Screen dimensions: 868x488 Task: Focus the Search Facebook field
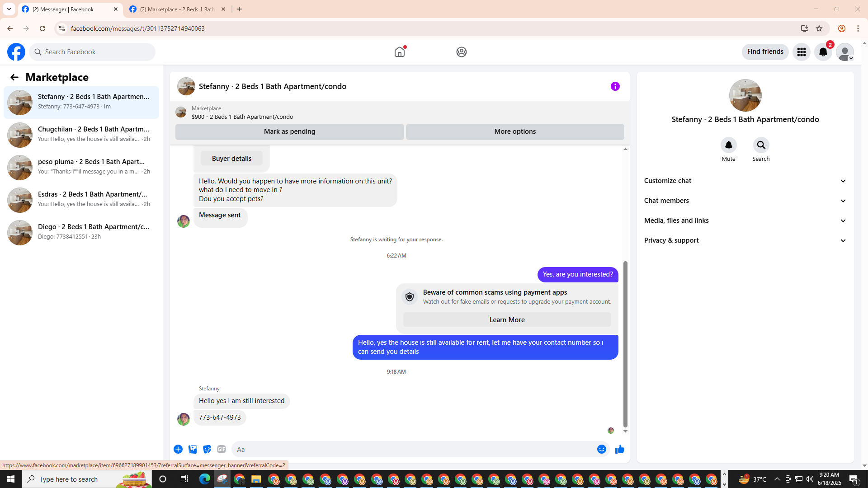pyautogui.click(x=92, y=52)
